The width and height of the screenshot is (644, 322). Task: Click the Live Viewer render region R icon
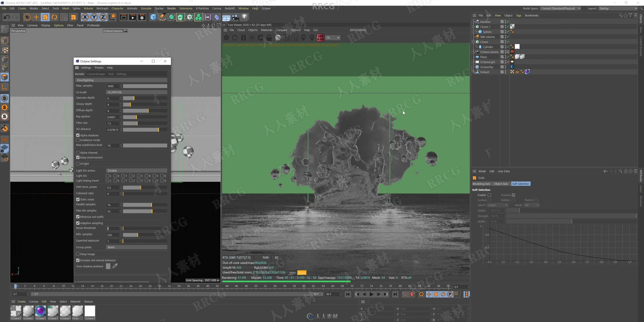pos(252,38)
